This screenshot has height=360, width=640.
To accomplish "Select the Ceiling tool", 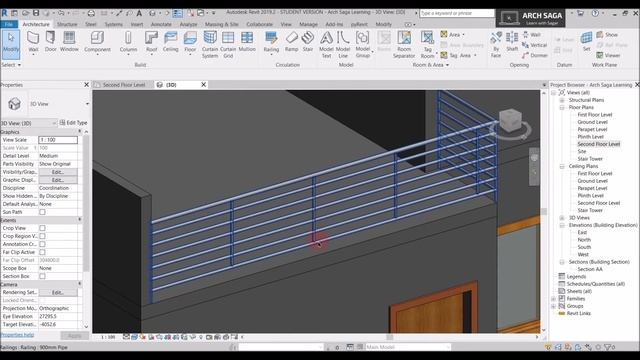I will pyautogui.click(x=171, y=42).
